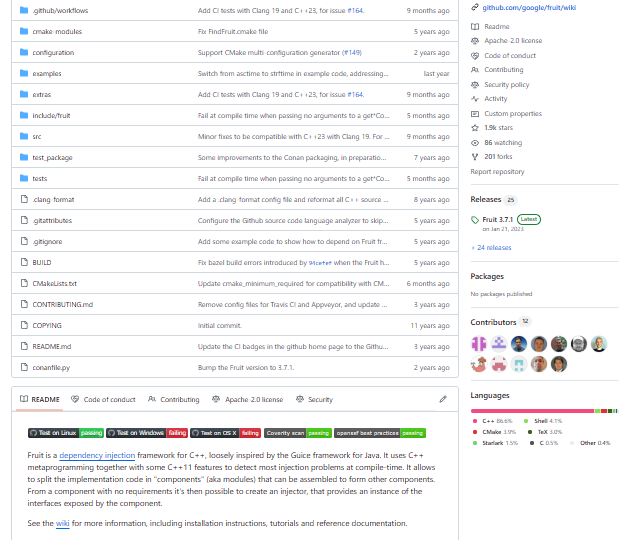The height and width of the screenshot is (540, 636).
Task: Open the test_package folder
Action: (52, 157)
